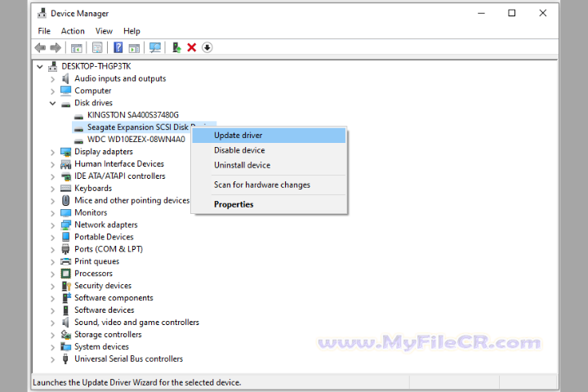Screen dimensions: 588x392
Task: Click the red X uninstall device icon
Action: click(192, 47)
